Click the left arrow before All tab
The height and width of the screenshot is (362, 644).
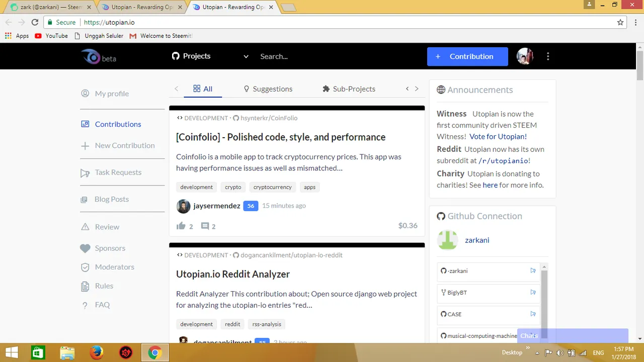pyautogui.click(x=176, y=89)
